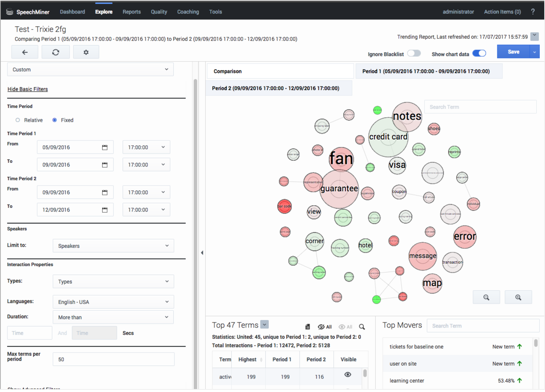Toggle visibility eye for the 199 row
This screenshot has width=545, height=392.
pos(348,374)
